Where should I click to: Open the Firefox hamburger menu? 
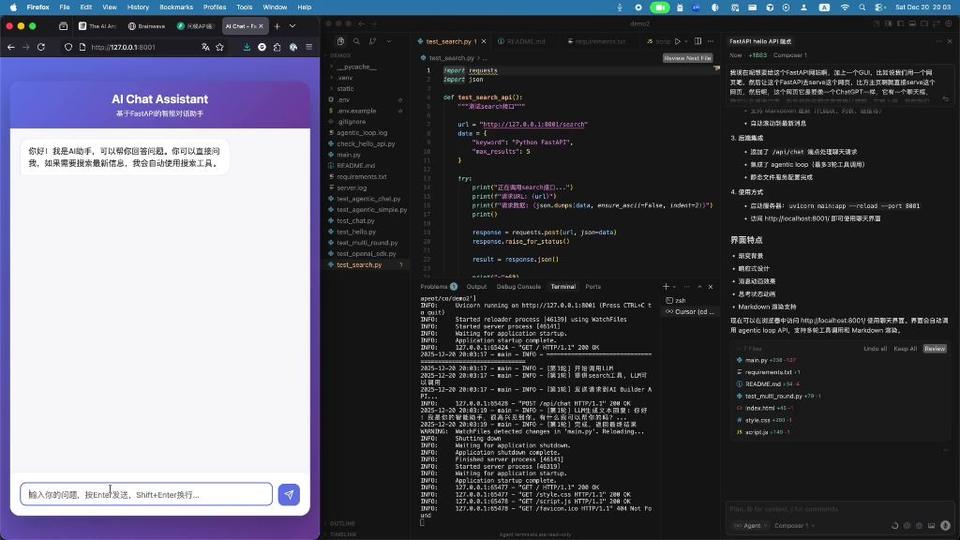click(309, 47)
